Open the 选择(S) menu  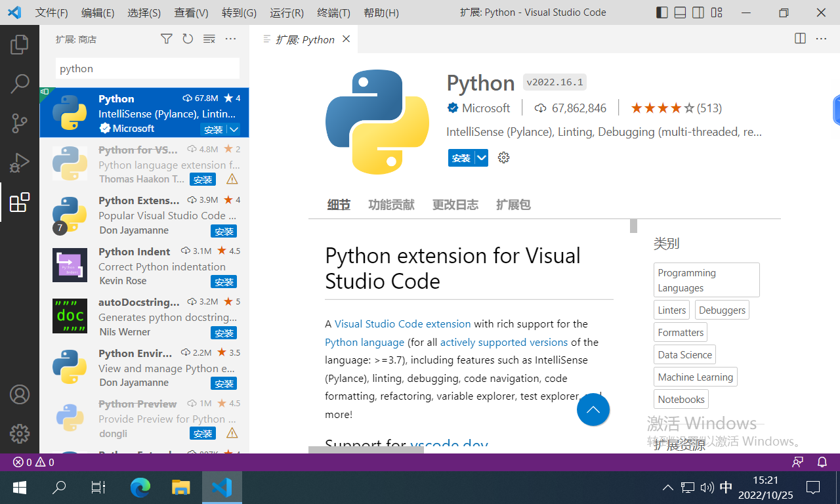(x=144, y=12)
